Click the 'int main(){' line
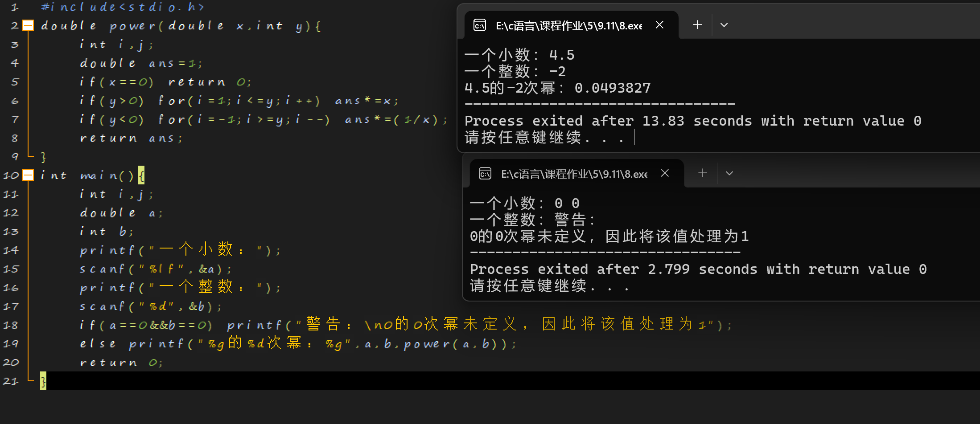This screenshot has width=980, height=424. (x=92, y=175)
